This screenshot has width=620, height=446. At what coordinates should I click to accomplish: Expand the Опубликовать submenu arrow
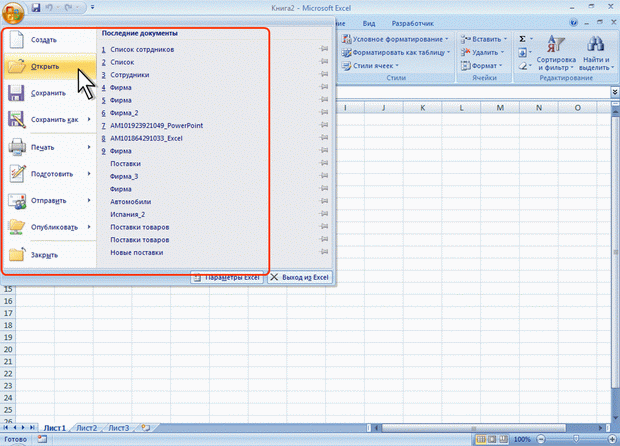89,227
